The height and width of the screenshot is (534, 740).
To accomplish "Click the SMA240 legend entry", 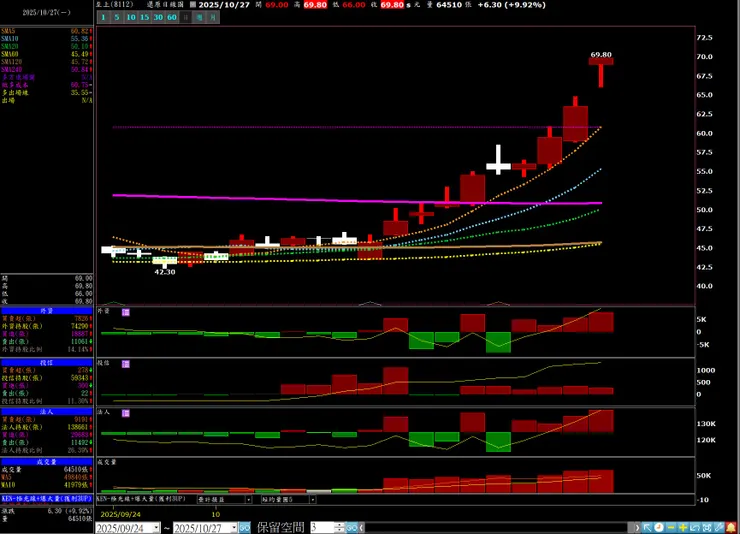I will 46,69.
